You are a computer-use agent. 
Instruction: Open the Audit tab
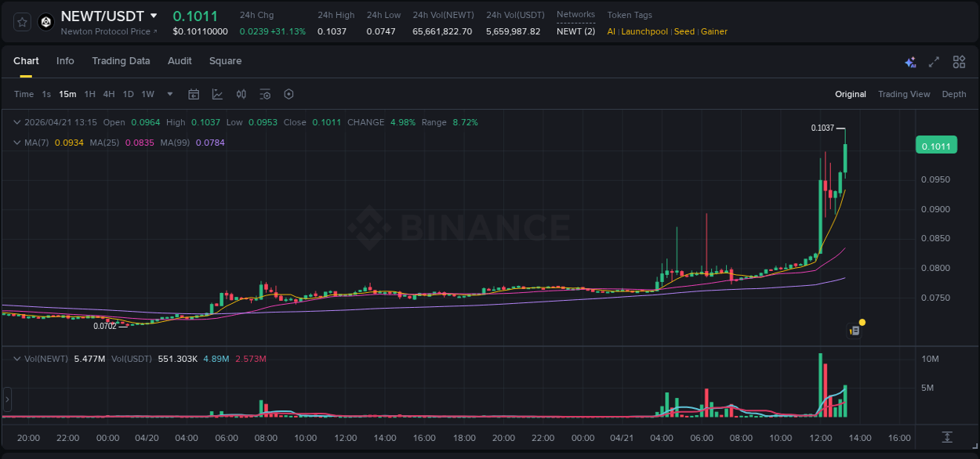click(x=180, y=61)
